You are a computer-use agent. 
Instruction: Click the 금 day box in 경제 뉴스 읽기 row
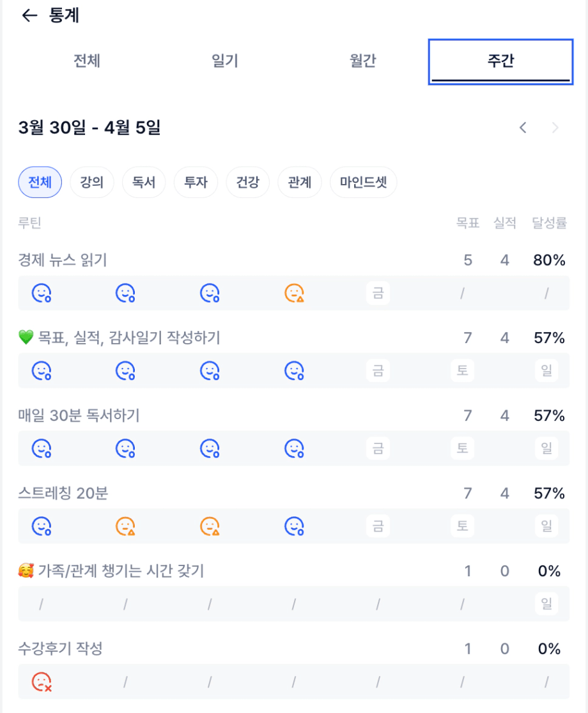click(378, 293)
